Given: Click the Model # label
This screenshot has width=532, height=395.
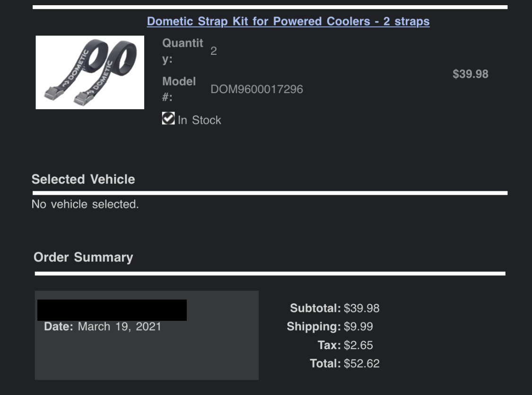Looking at the screenshot, I should (179, 89).
